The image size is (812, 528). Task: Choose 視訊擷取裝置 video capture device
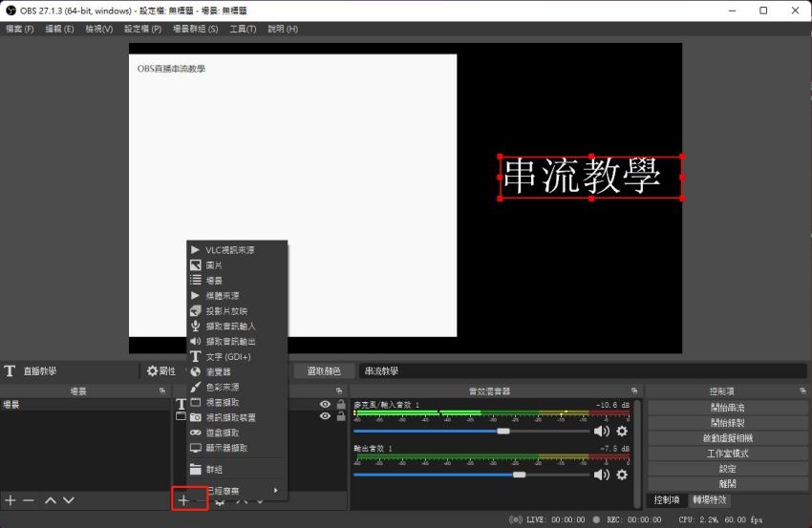point(237,417)
